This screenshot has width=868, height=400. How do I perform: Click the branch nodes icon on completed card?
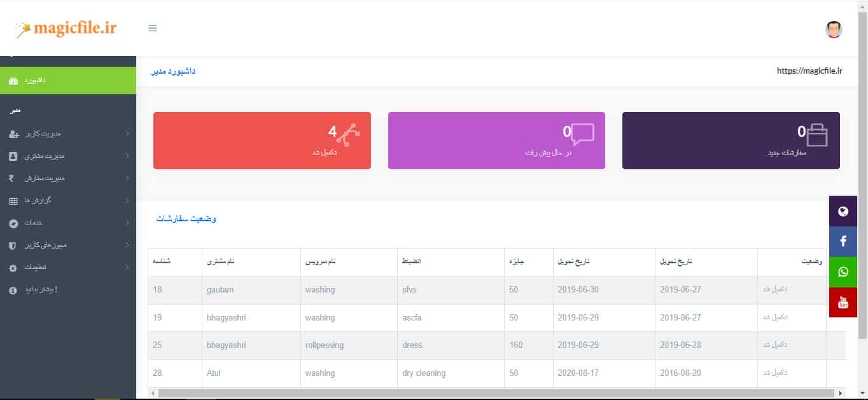click(349, 134)
